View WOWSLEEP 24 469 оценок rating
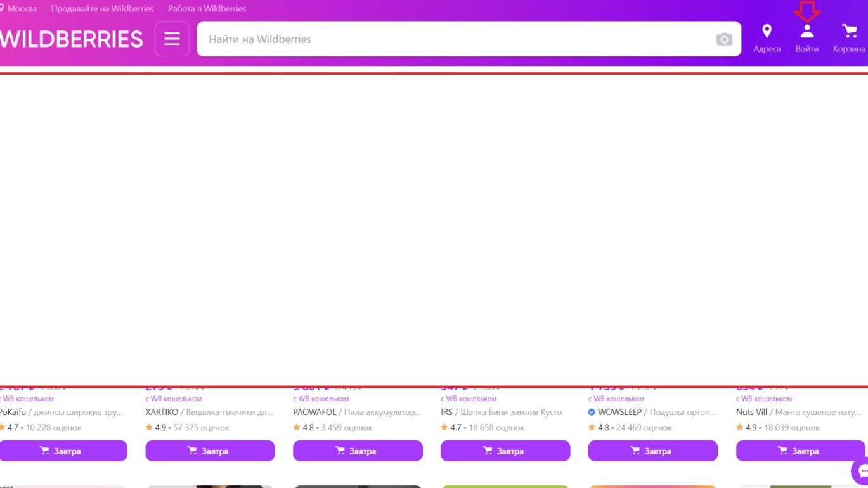The width and height of the screenshot is (868, 488). pos(630,428)
